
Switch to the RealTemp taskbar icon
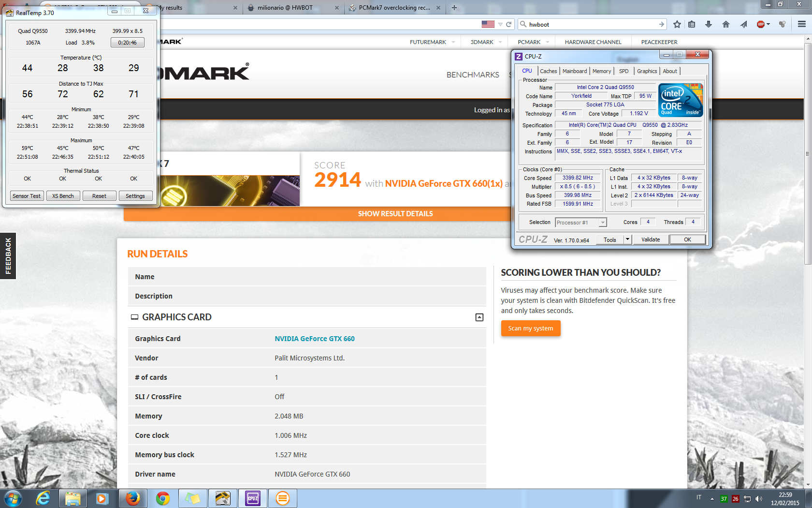(x=223, y=498)
